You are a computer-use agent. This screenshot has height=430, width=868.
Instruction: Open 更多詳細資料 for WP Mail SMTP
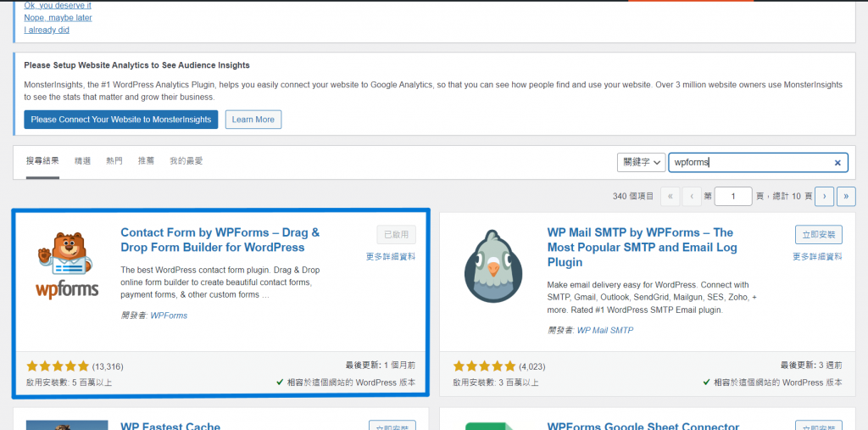[818, 257]
